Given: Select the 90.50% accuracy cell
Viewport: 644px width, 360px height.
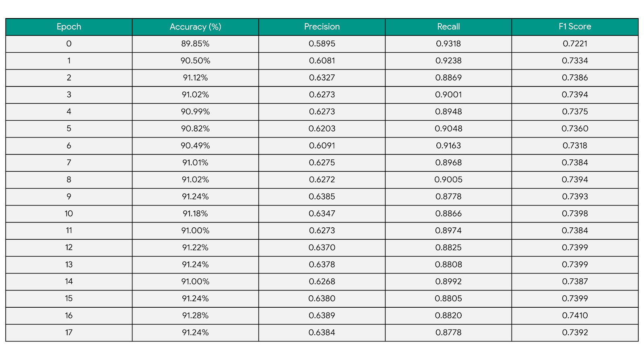Looking at the screenshot, I should (195, 61).
